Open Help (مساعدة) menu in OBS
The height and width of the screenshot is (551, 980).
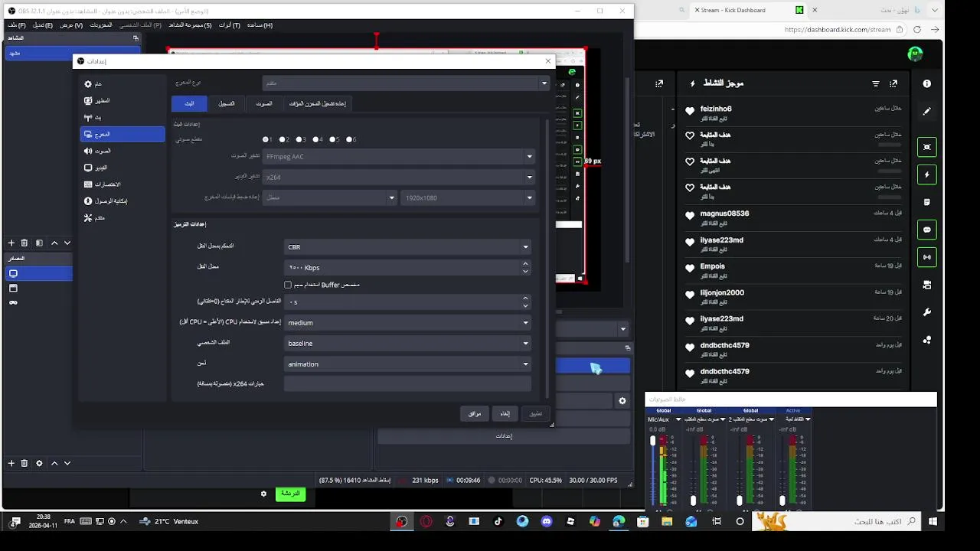[260, 25]
